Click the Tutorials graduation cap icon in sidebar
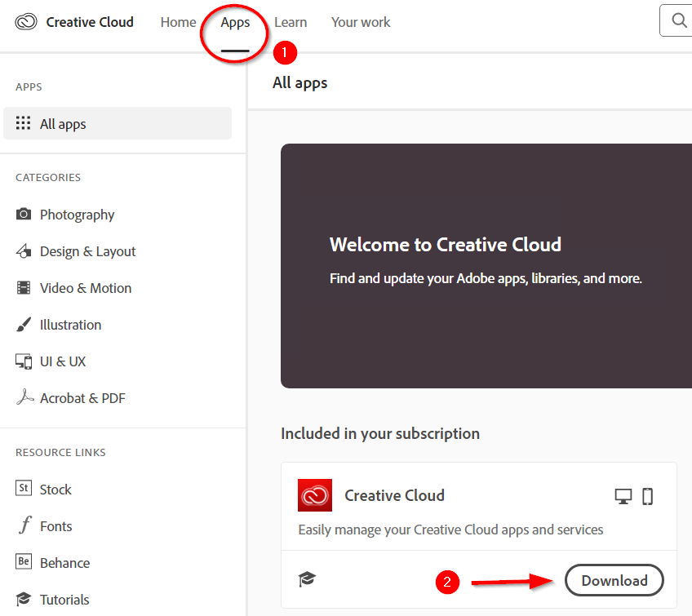 [x=24, y=599]
